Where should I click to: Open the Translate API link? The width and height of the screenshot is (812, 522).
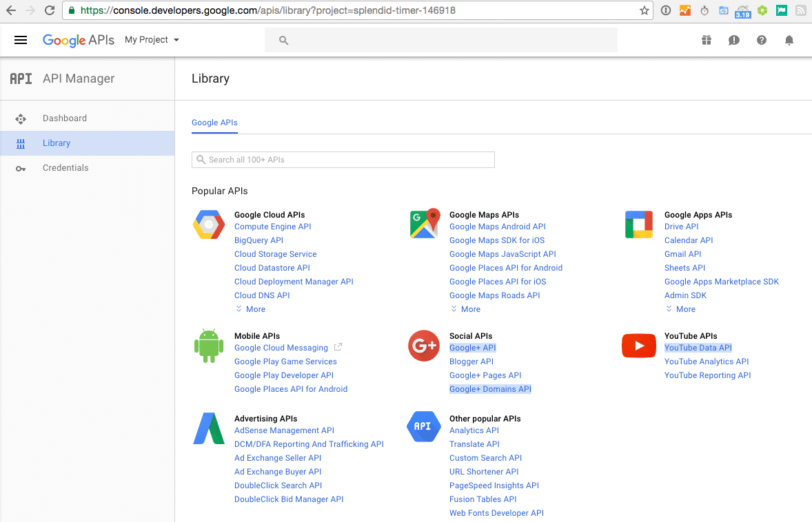(x=474, y=444)
